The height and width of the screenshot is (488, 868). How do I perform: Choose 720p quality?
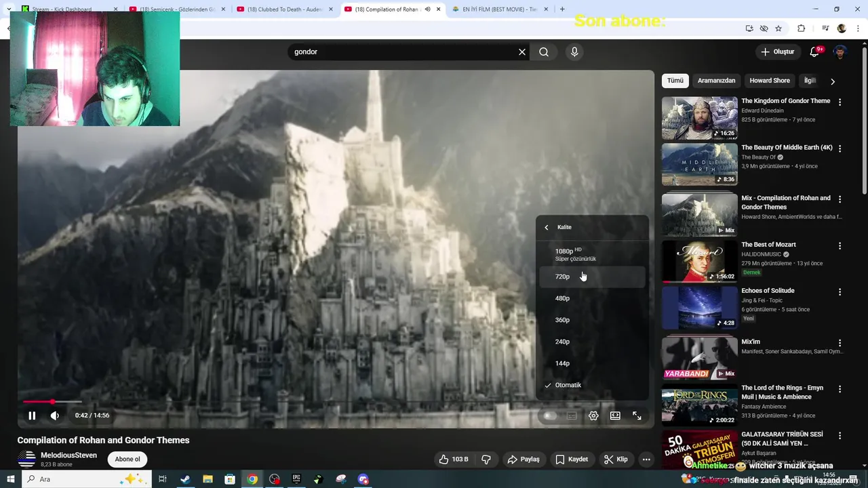[x=592, y=277]
